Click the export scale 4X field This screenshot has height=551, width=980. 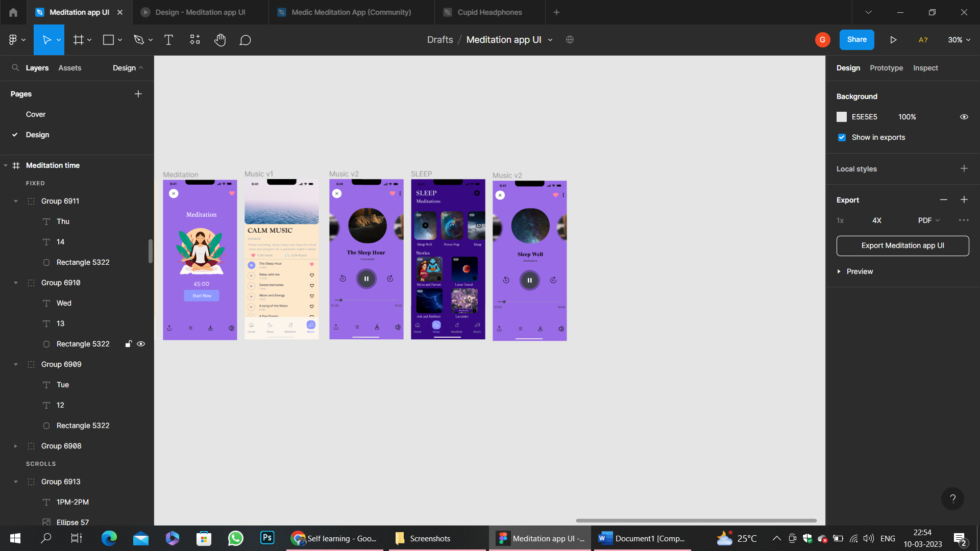[876, 220]
